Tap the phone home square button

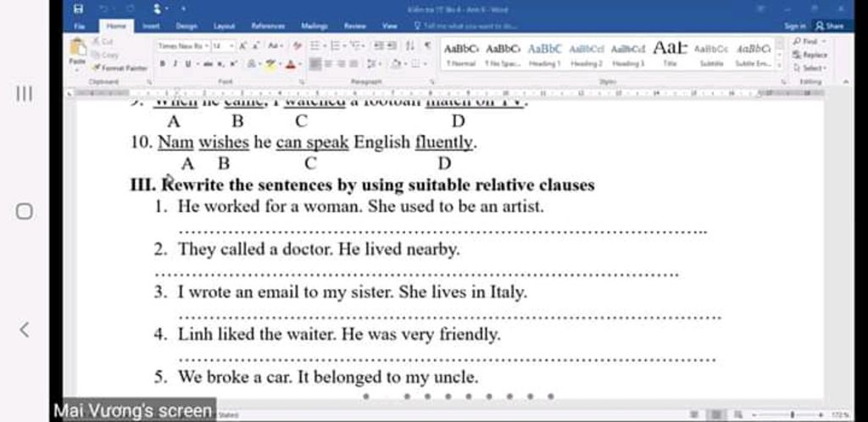24,212
